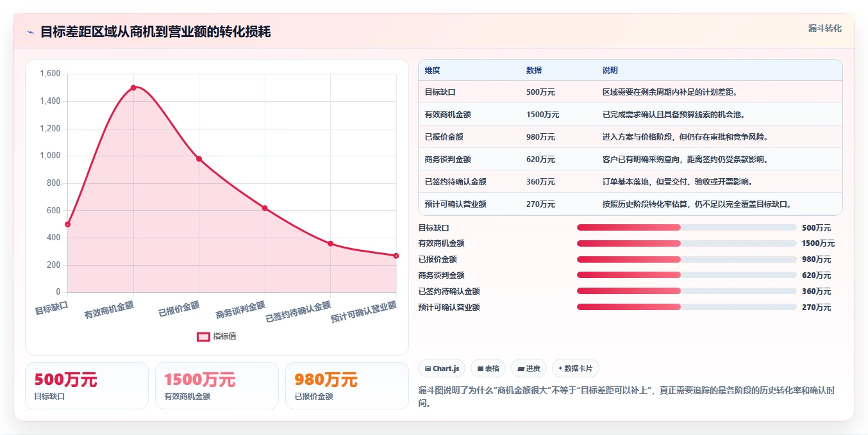Click the 已签约待确认金额 progress bar
The height and width of the screenshot is (435, 868).
tap(687, 291)
